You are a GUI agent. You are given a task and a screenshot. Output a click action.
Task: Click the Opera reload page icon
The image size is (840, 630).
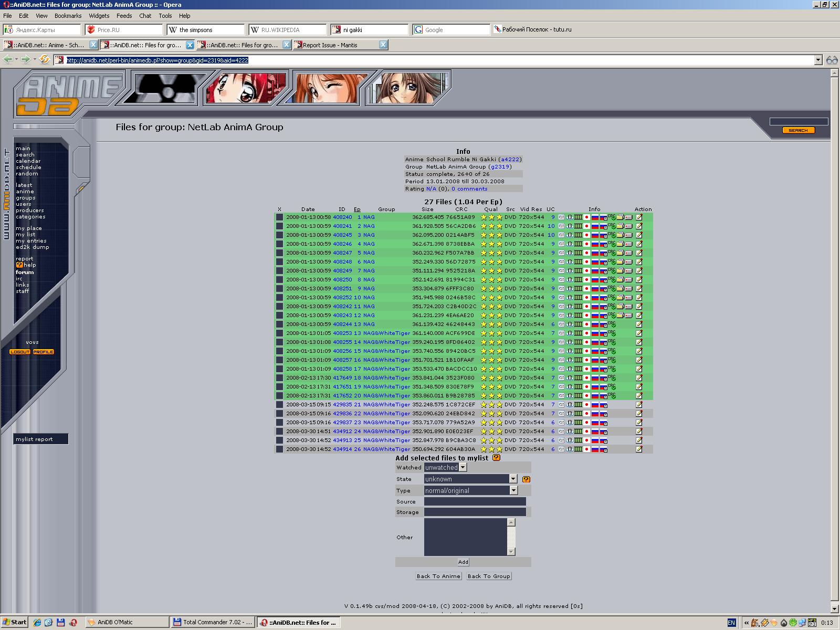point(45,60)
